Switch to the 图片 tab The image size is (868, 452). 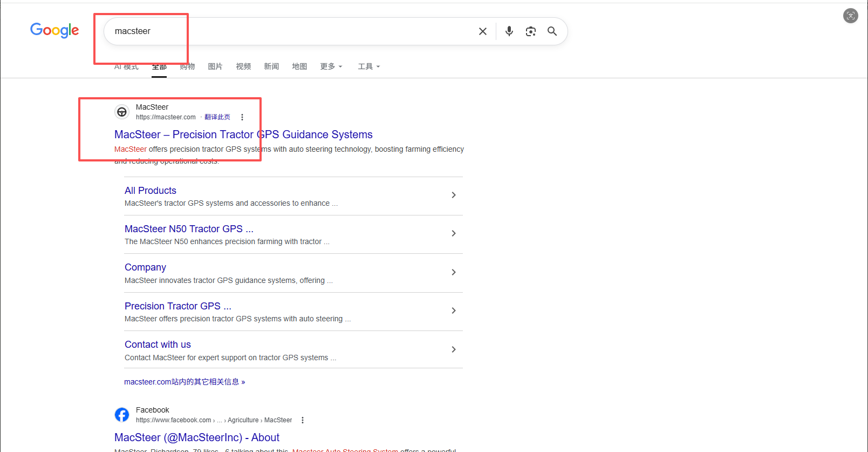[215, 66]
